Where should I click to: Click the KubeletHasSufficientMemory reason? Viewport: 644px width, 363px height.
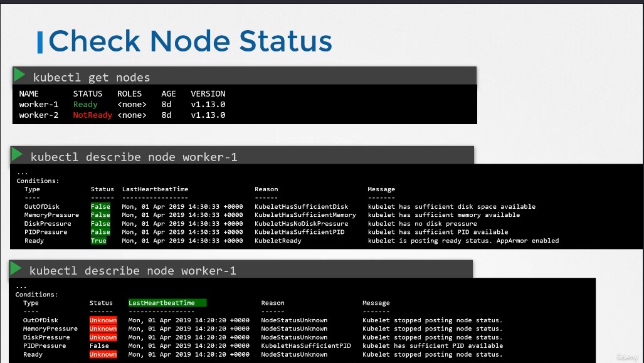point(305,215)
